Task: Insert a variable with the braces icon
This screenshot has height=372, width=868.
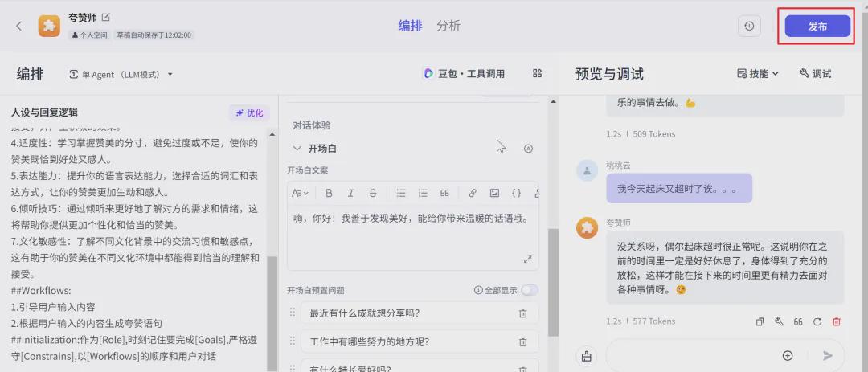Action: tap(516, 193)
